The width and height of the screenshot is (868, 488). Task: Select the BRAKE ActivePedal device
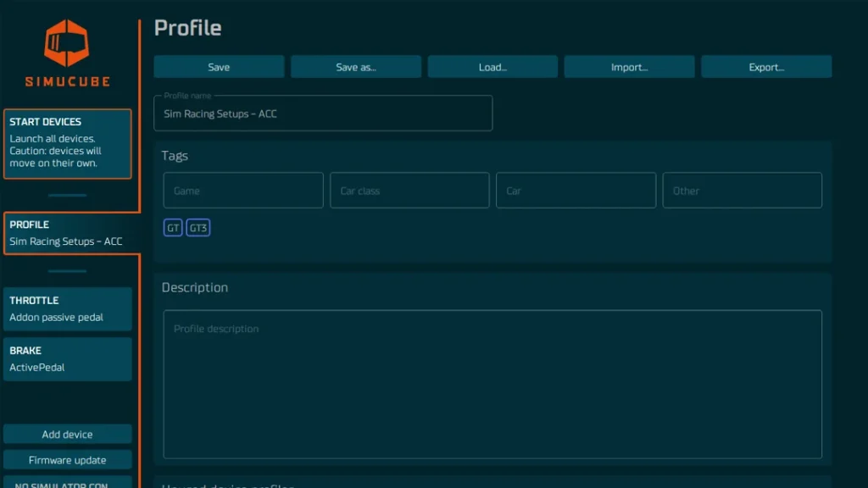click(x=68, y=358)
